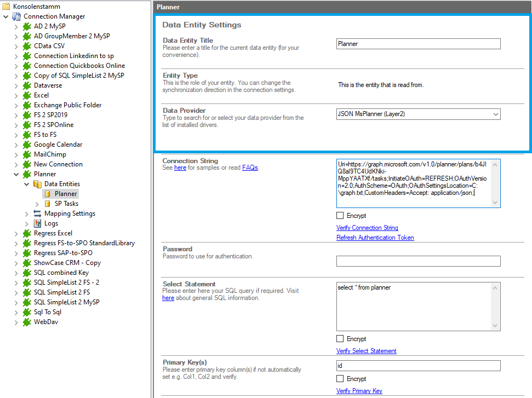This screenshot has height=398, width=532.
Task: Click into the Password input field
Action: (x=418, y=261)
